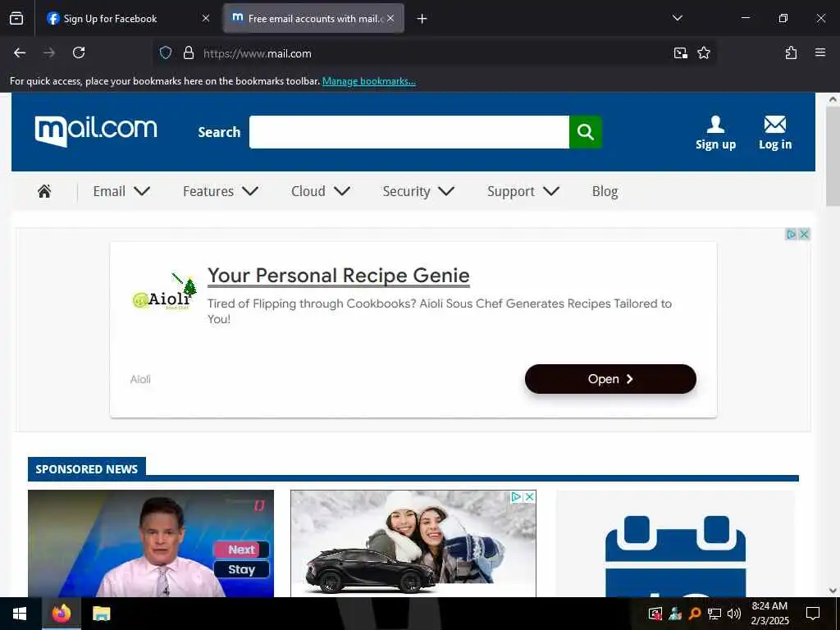Open the Blog menu item
This screenshot has height=630, width=840.
coord(605,191)
